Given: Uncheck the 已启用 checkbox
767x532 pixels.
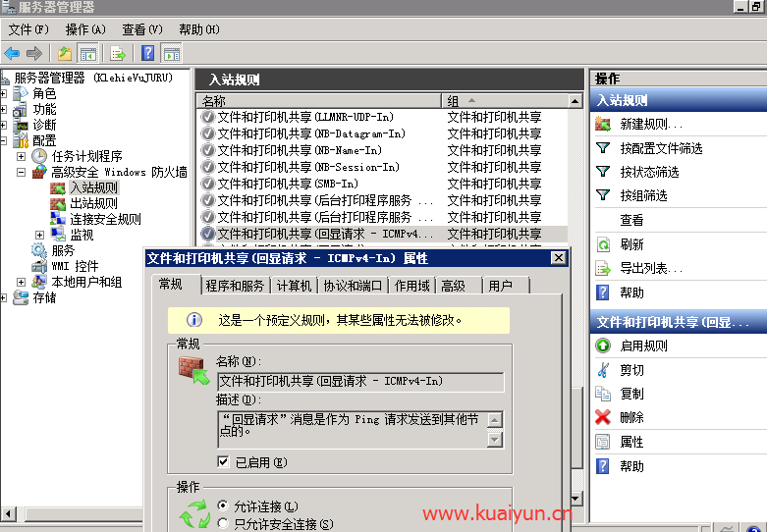Looking at the screenshot, I should [x=224, y=462].
